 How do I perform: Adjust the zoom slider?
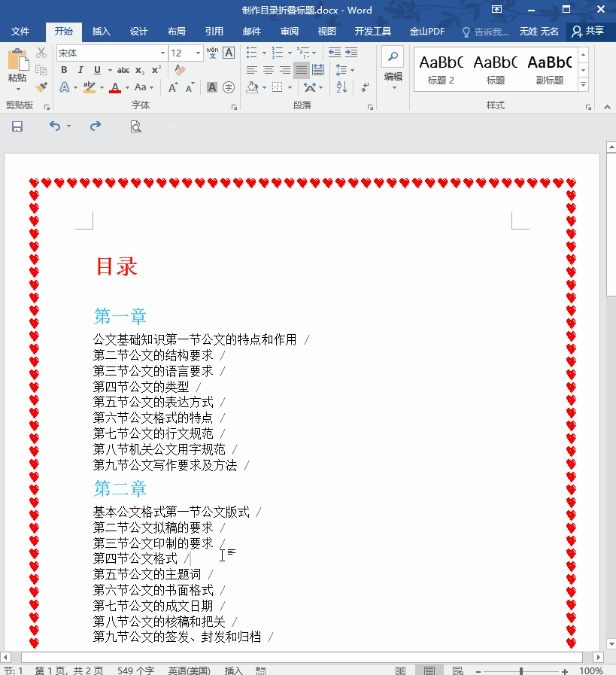[521, 671]
